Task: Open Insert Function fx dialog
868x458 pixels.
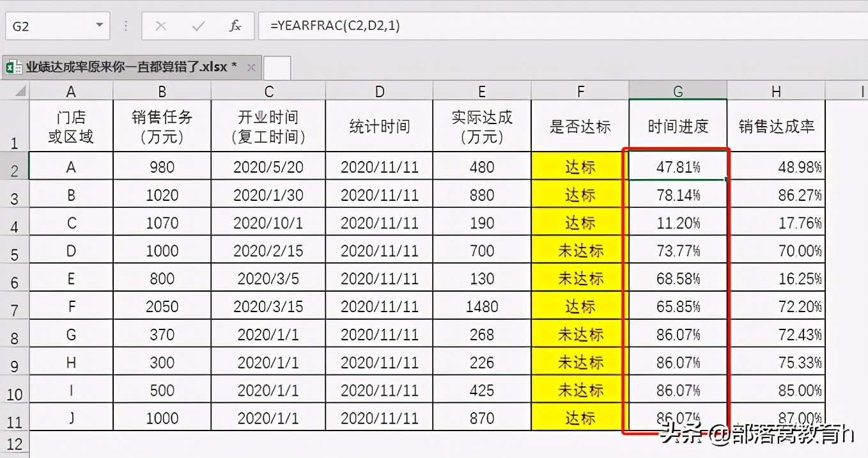Action: coord(235,26)
